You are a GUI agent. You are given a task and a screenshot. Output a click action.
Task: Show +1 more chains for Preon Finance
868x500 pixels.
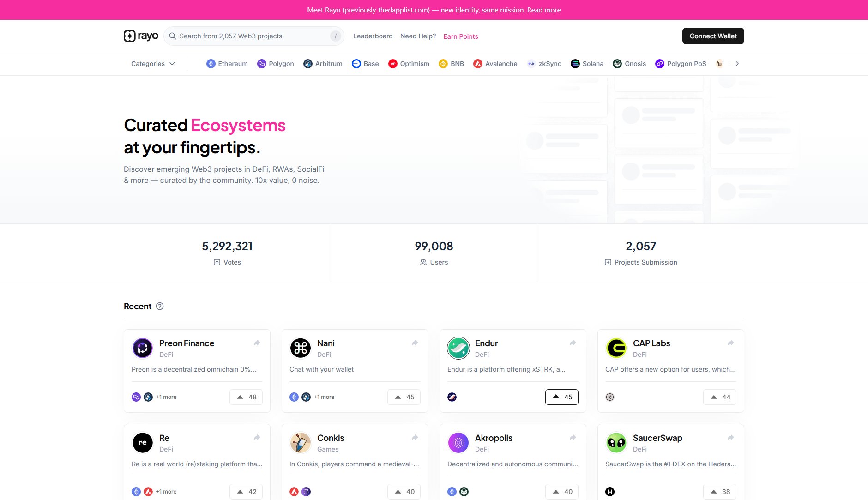click(x=166, y=397)
